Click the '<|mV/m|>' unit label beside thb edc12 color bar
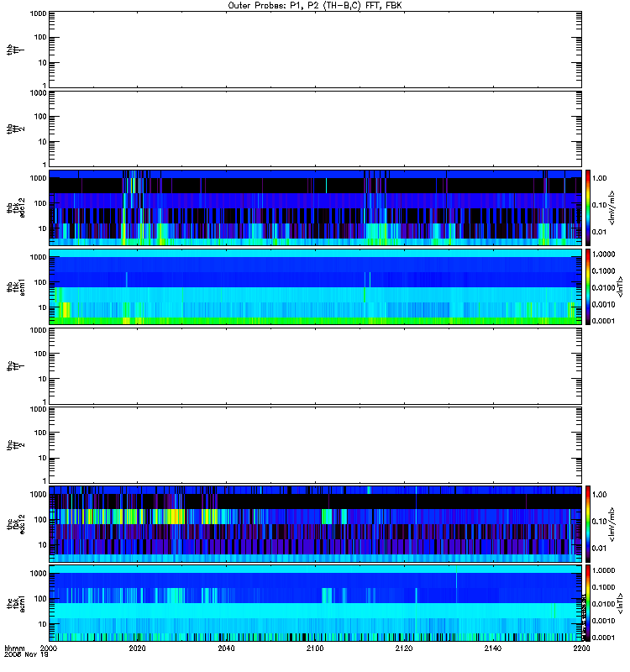Screen dimensions: 630x672 [x=612, y=207]
